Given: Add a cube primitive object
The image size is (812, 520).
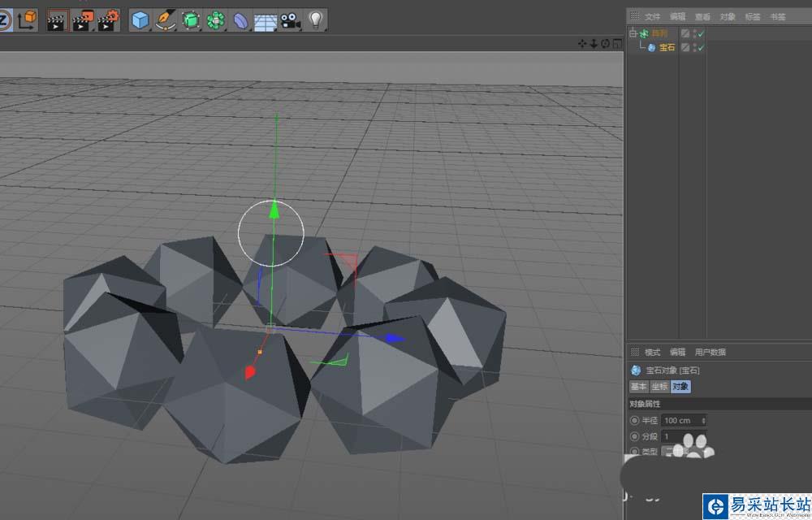Looking at the screenshot, I should coord(140,20).
